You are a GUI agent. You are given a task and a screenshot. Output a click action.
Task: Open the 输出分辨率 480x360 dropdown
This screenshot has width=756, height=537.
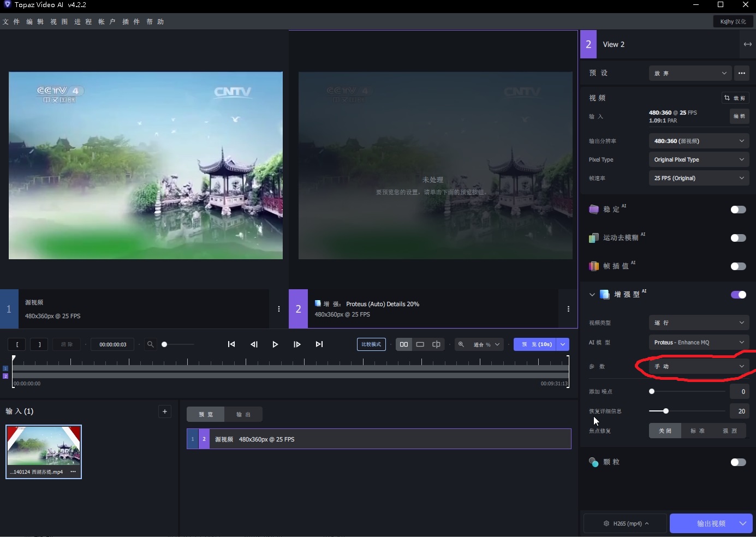coord(699,141)
